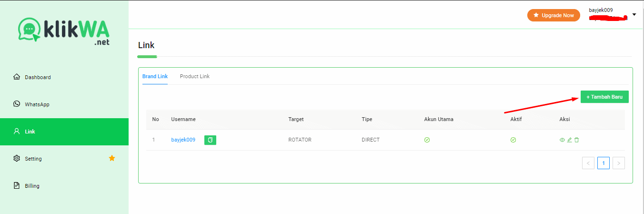Screen dimensions: 644x214
Task: Expand the bayjek009 account dropdown
Action: pyautogui.click(x=634, y=14)
